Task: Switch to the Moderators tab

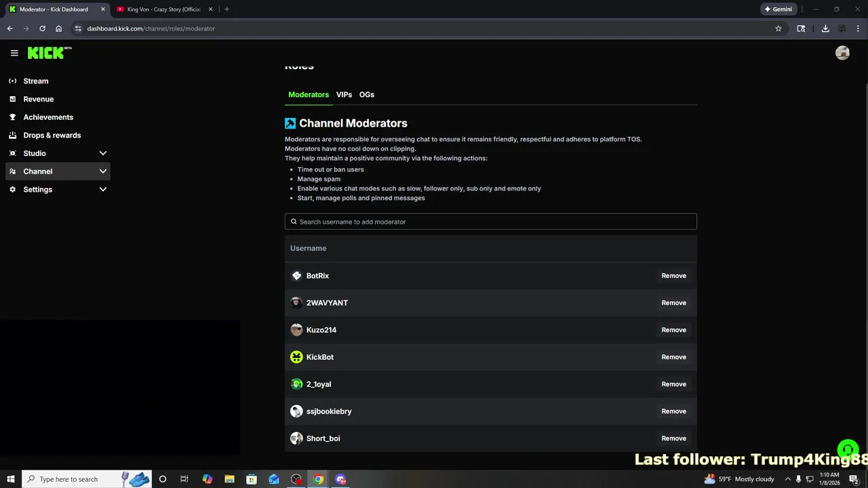Action: (309, 94)
